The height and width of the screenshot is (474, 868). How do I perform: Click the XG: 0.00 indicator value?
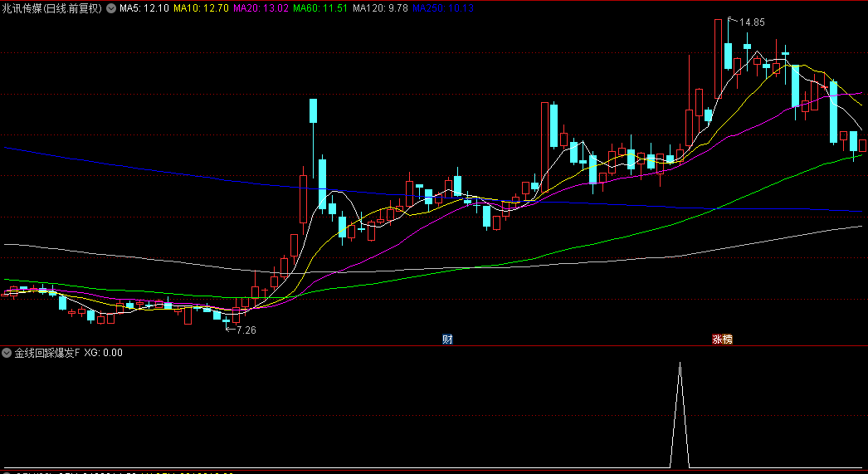pyautogui.click(x=104, y=353)
